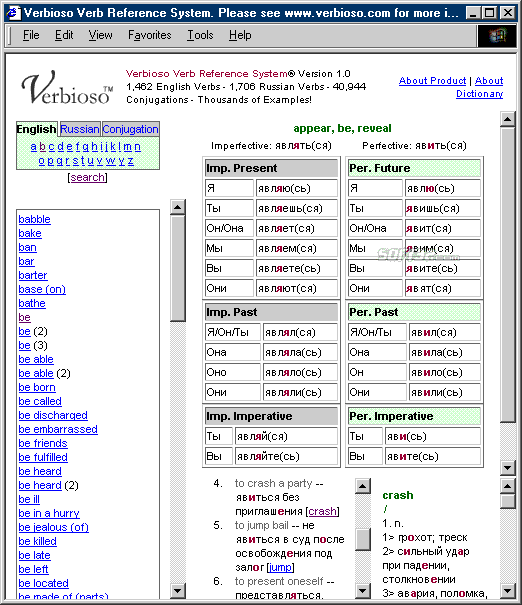522x605 pixels.
Task: Open the Favorites menu
Action: [150, 35]
